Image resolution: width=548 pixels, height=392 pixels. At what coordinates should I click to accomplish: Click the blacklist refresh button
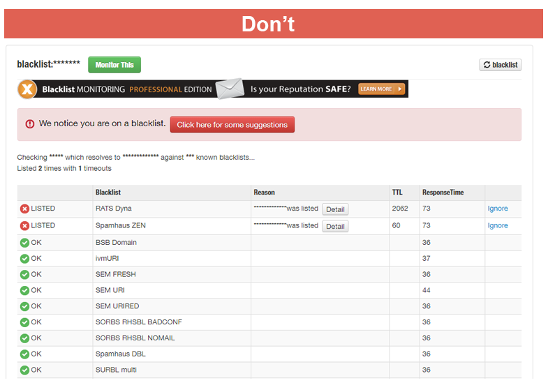[500, 65]
